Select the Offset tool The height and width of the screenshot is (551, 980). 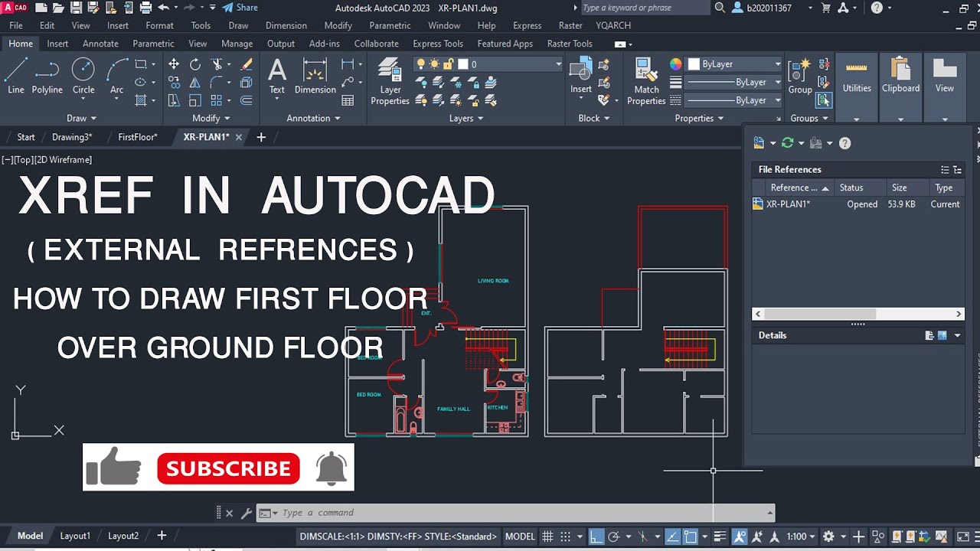tap(247, 100)
